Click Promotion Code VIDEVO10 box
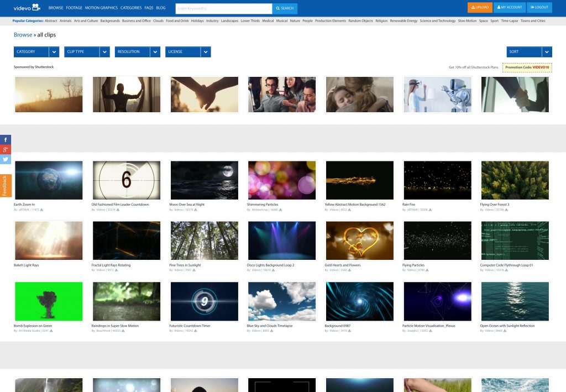This screenshot has height=392, width=566. 527,67
